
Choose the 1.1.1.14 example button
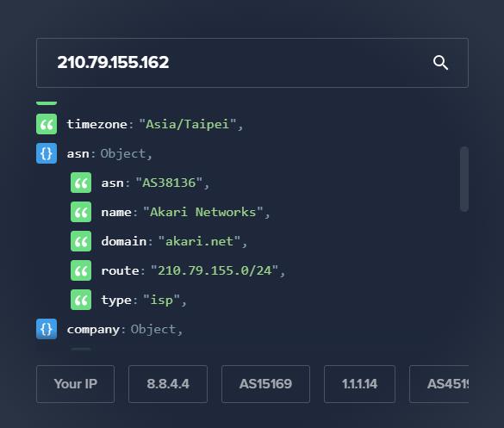tap(359, 384)
